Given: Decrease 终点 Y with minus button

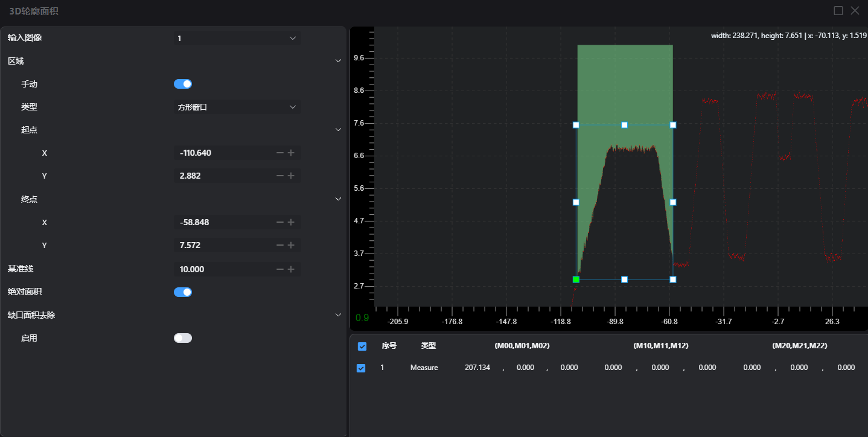Looking at the screenshot, I should click(280, 245).
